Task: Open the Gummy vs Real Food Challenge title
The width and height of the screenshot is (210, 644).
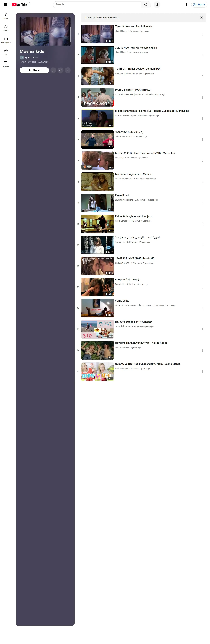Action: 147,364
